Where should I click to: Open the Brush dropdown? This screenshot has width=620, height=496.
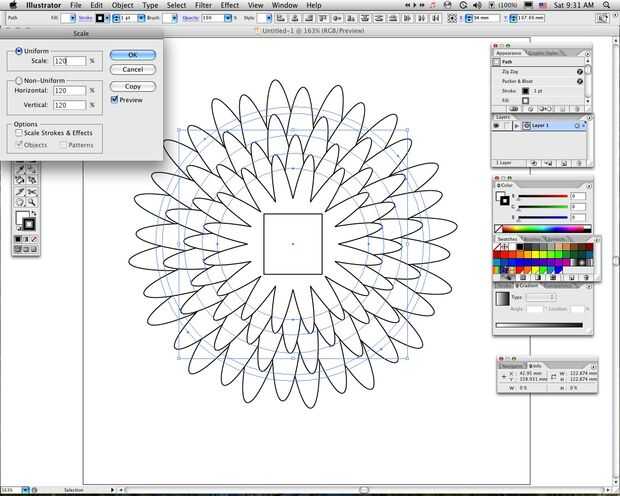pos(175,18)
